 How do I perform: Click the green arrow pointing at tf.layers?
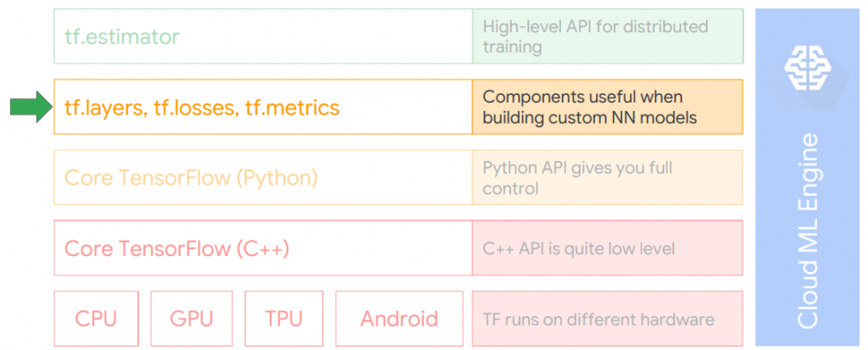click(31, 108)
